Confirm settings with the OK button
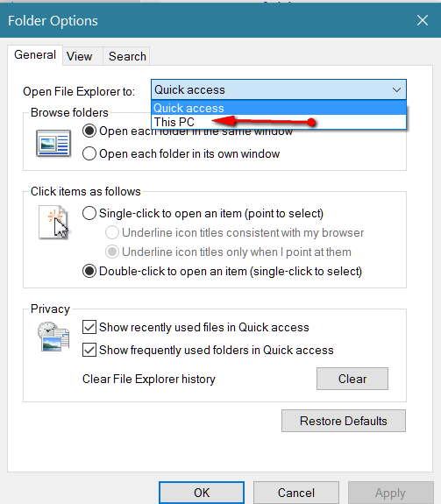 click(x=202, y=493)
